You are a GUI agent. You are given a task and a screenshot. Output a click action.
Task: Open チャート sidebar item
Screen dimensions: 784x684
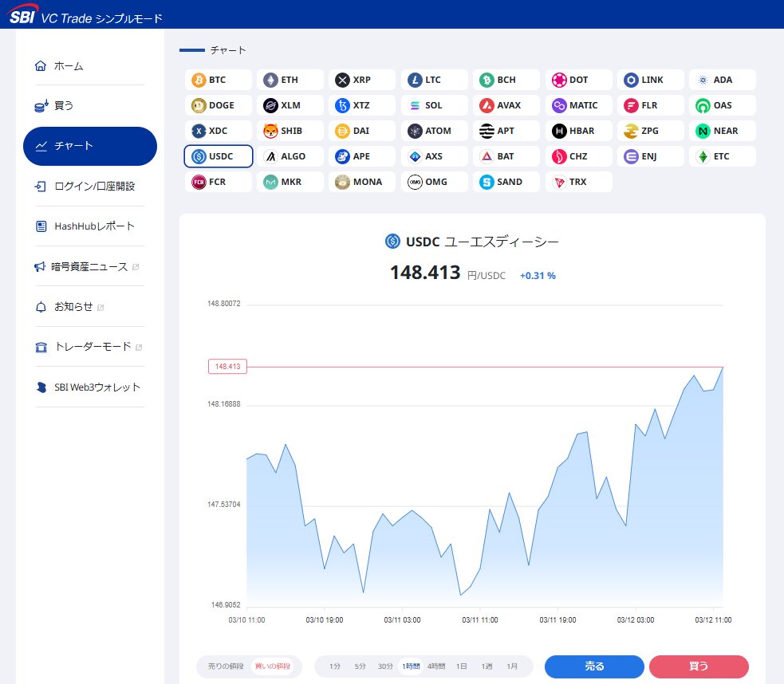[x=90, y=146]
